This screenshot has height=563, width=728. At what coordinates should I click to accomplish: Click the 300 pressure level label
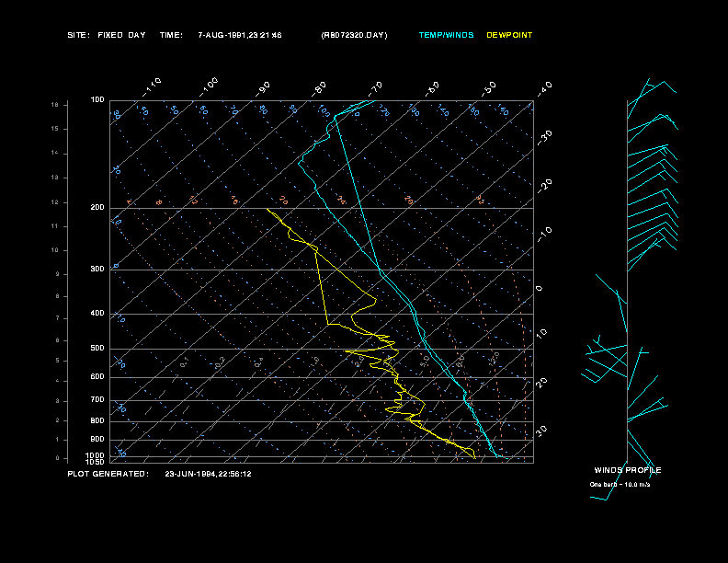coord(97,269)
